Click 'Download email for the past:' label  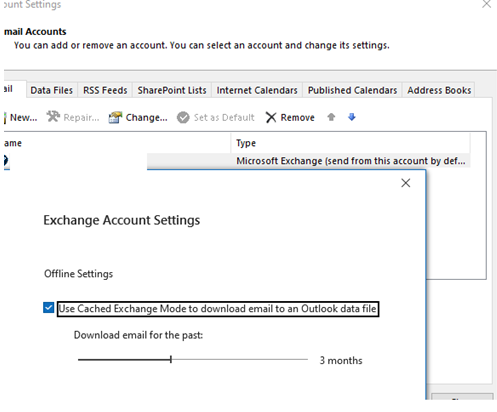tap(138, 335)
